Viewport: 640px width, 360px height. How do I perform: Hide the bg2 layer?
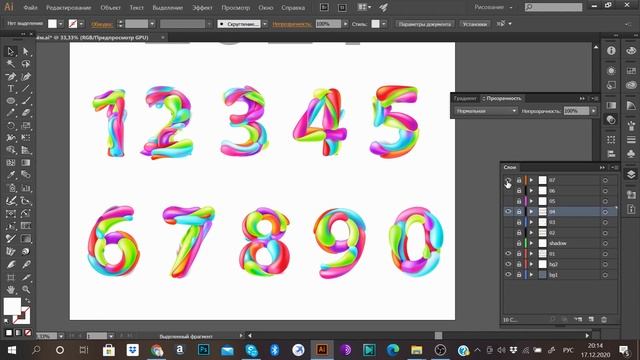(508, 264)
